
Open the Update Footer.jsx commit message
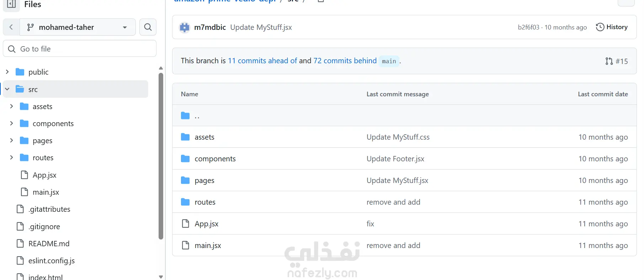[x=395, y=159]
